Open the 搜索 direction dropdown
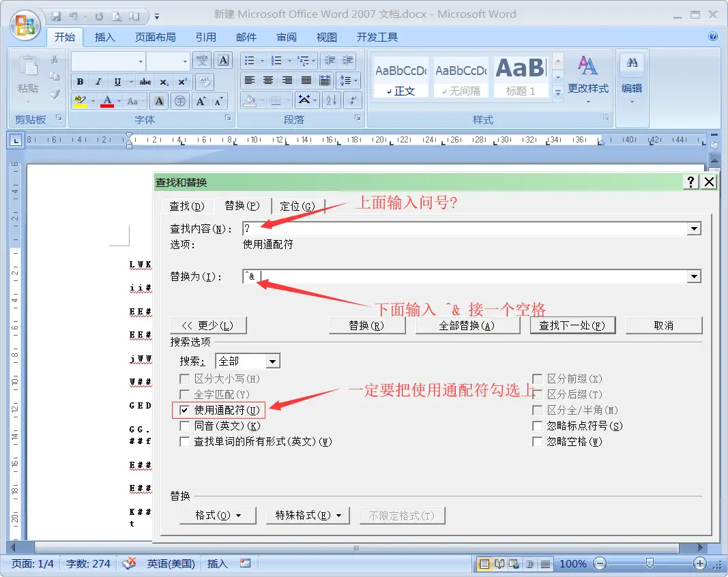This screenshot has width=728, height=577. pyautogui.click(x=273, y=361)
